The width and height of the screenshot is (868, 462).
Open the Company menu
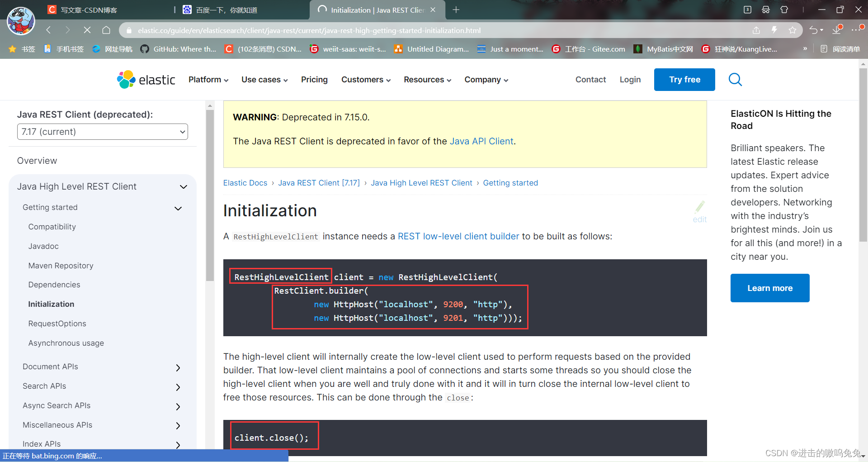tap(486, 80)
